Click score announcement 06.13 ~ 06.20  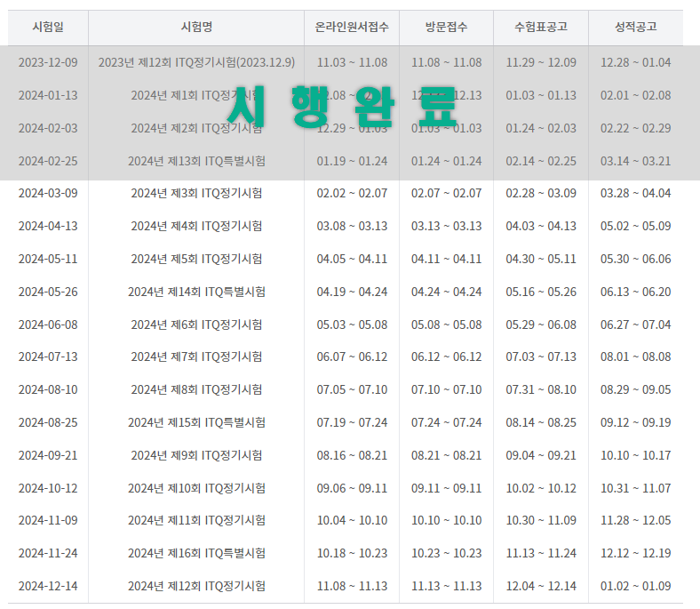[x=636, y=292]
